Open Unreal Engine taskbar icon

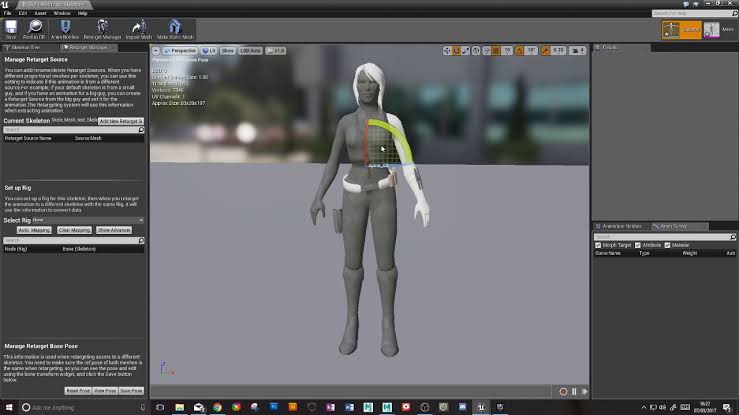pyautogui.click(x=481, y=407)
